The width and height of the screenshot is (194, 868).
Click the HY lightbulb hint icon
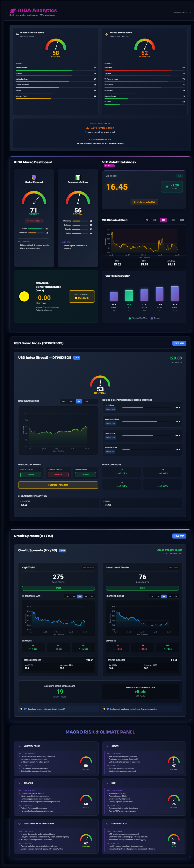point(21,709)
